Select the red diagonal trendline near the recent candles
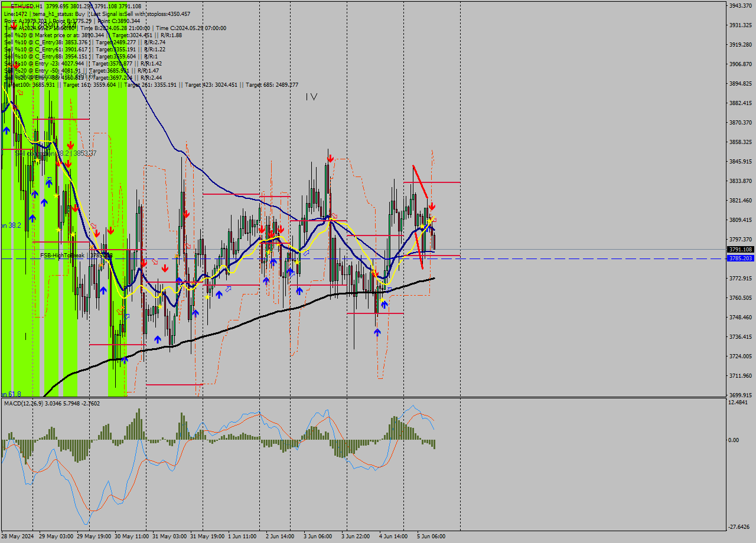Image resolution: width=756 pixels, height=543 pixels. tap(419, 183)
